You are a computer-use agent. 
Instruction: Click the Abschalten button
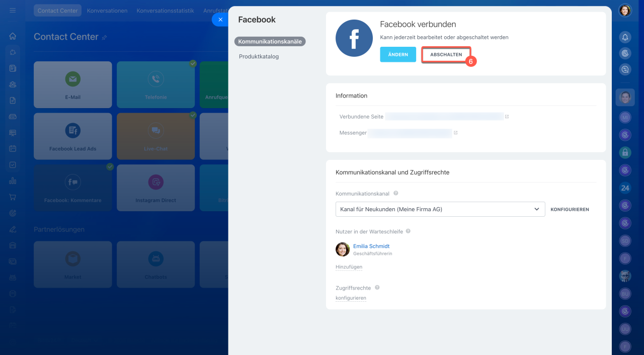(446, 54)
